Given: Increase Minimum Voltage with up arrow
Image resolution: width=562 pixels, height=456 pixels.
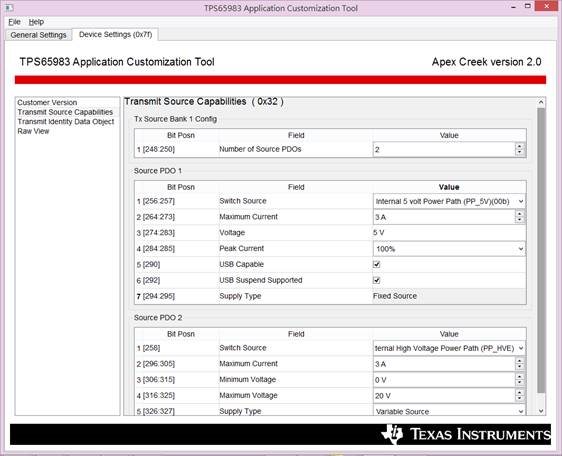Looking at the screenshot, I should 520,376.
